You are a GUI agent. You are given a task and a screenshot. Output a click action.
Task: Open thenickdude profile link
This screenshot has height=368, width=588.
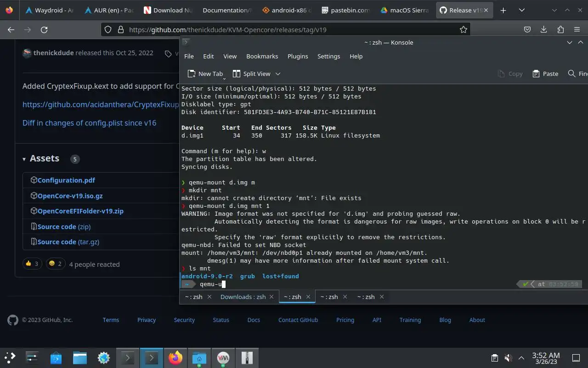coord(53,53)
